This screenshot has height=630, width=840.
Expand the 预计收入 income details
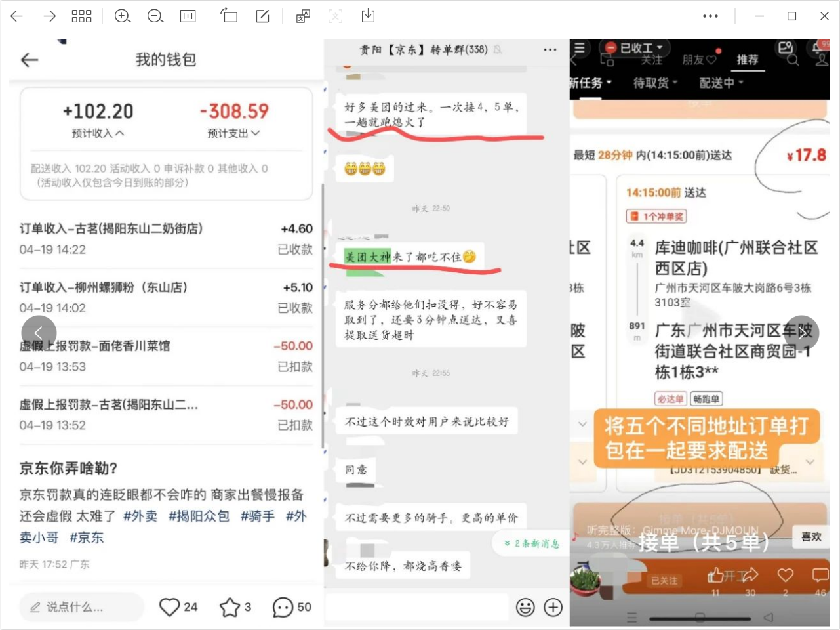coord(98,133)
